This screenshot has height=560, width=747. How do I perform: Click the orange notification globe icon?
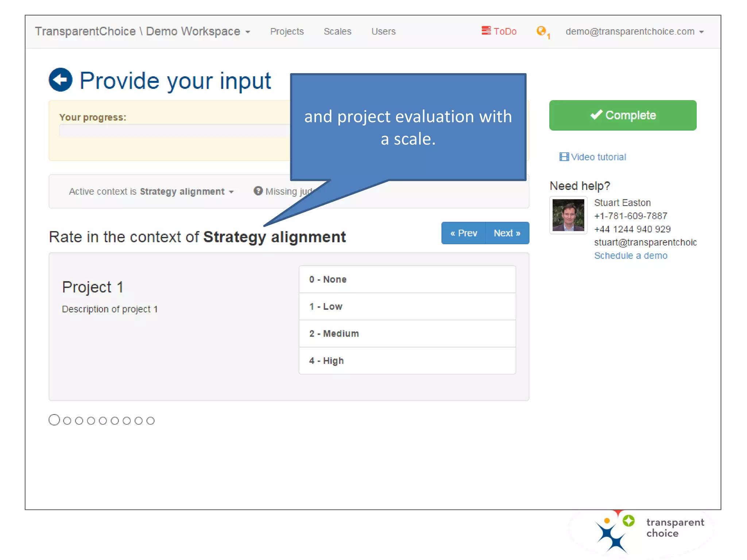point(541,31)
